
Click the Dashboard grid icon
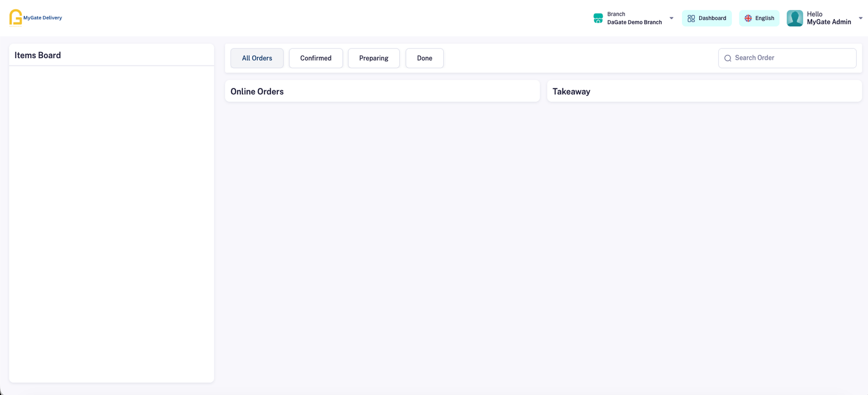(691, 18)
